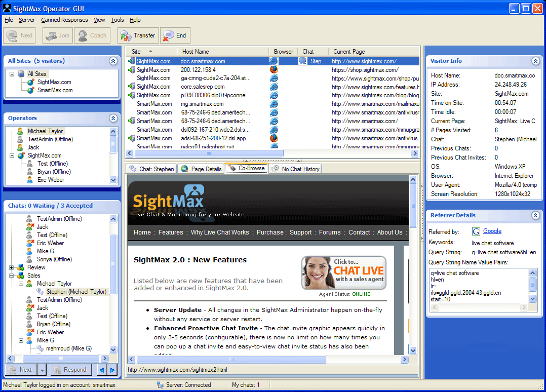Click Purchase in the SightMax page navigation

(x=270, y=232)
